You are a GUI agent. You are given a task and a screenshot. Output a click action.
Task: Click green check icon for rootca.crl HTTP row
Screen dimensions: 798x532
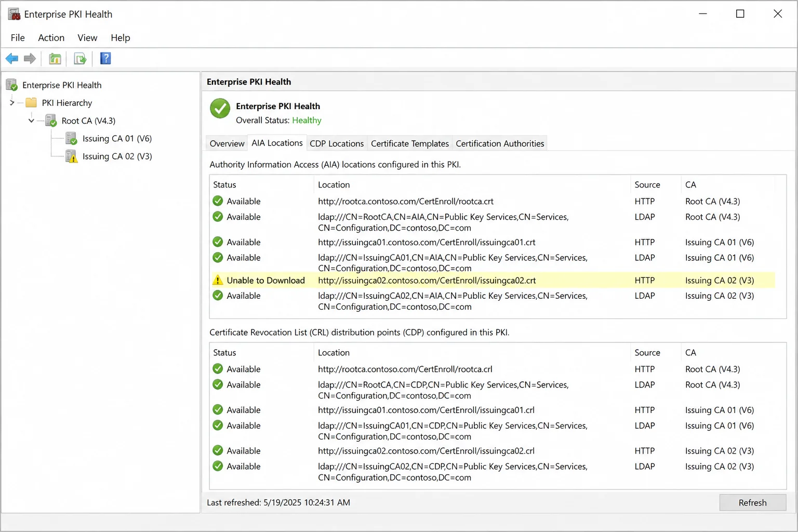[218, 369]
